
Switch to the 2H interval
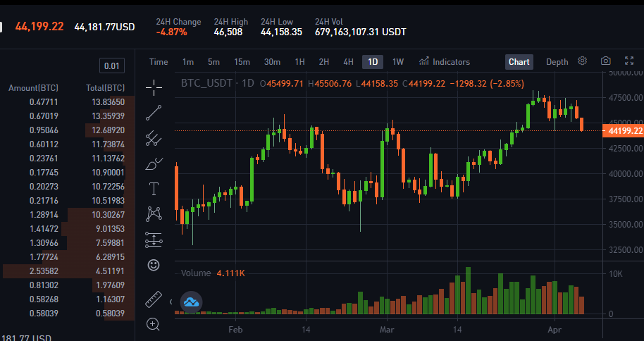pos(324,62)
